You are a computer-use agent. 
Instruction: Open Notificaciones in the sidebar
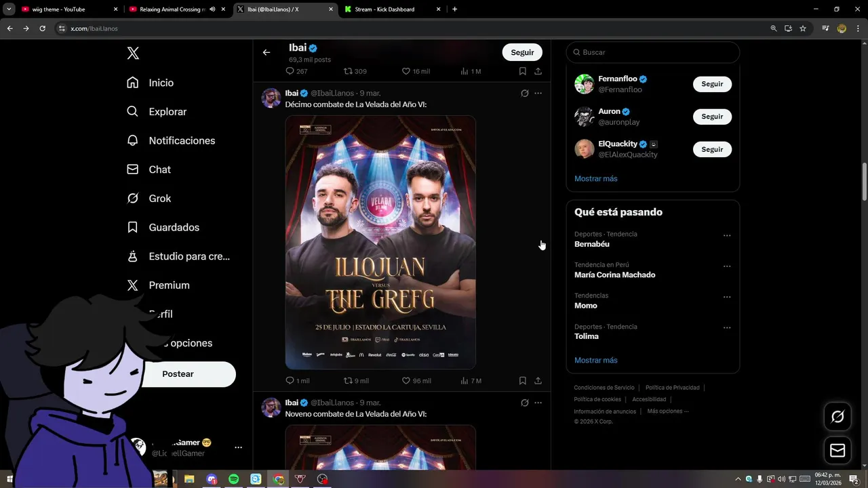point(171,140)
